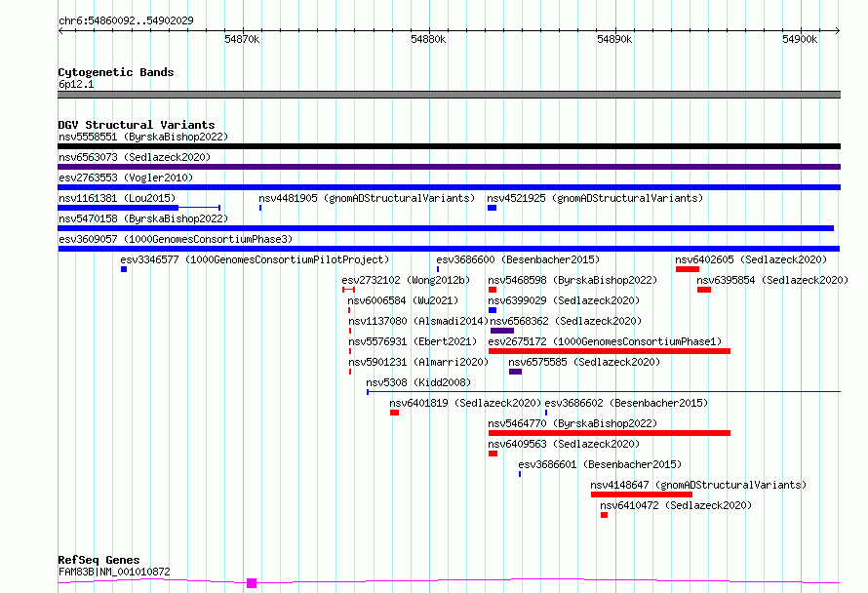Click the purple nsv6568362 feature block

coord(502,331)
